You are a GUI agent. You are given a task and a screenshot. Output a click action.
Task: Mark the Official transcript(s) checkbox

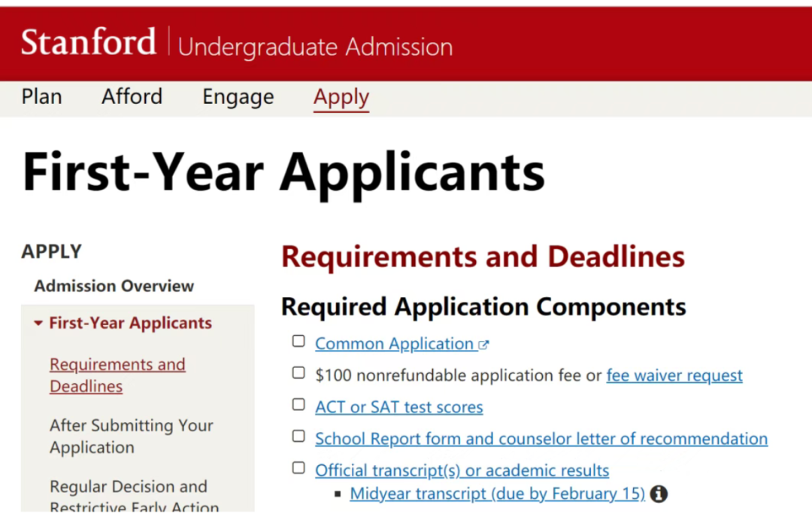pos(298,468)
